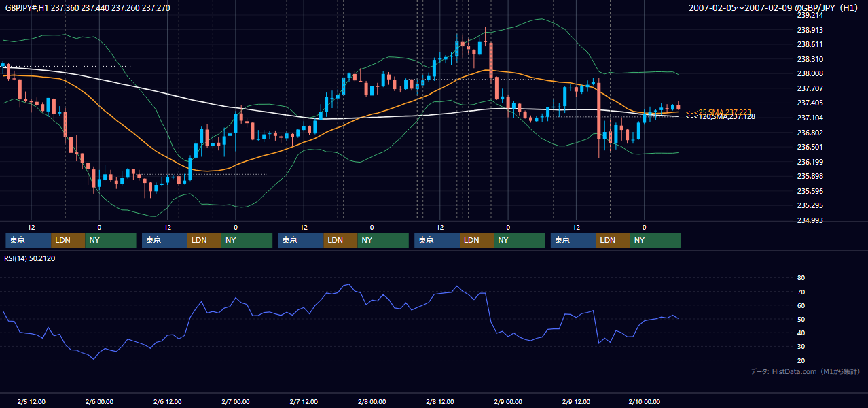Click the 2/7 00:00 time axis label

point(236,401)
